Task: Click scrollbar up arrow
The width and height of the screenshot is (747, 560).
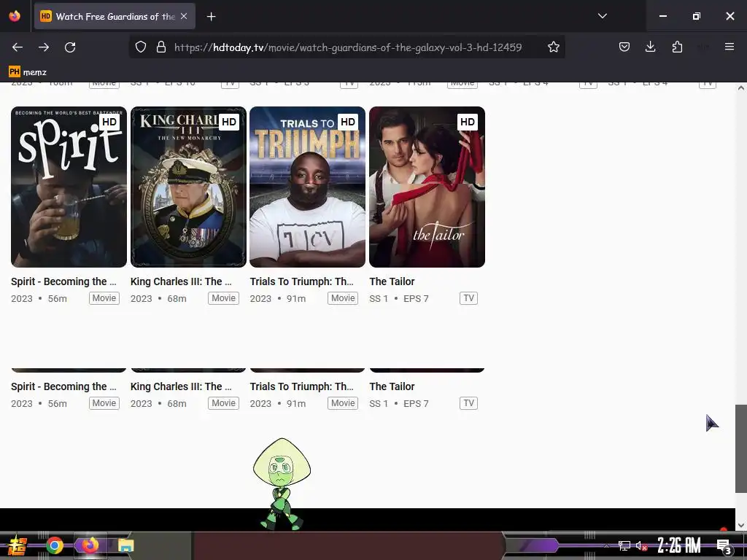Action: tap(741, 88)
